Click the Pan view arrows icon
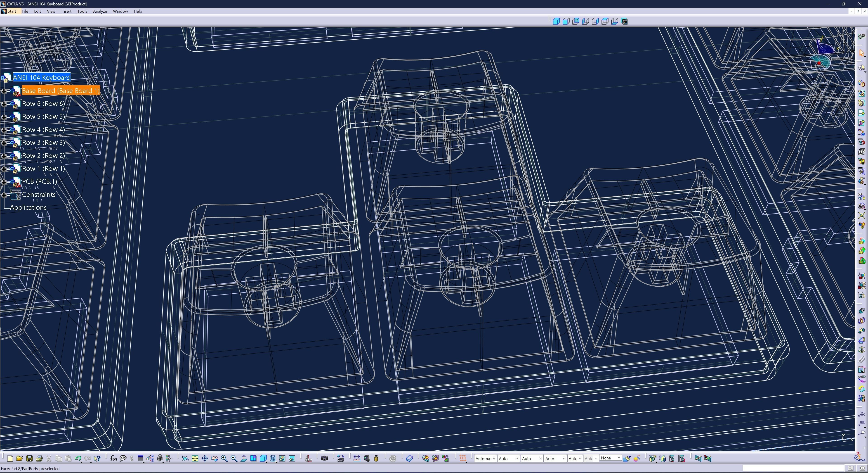Viewport: 868px width, 473px height. [x=205, y=459]
